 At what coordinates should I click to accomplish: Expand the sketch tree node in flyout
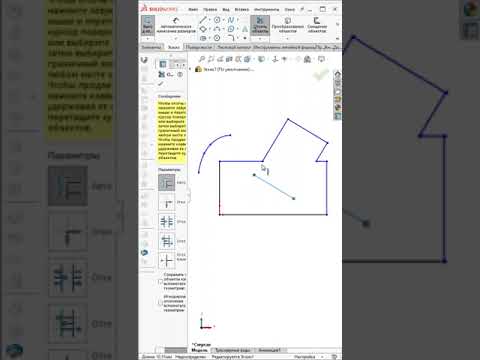(x=191, y=69)
